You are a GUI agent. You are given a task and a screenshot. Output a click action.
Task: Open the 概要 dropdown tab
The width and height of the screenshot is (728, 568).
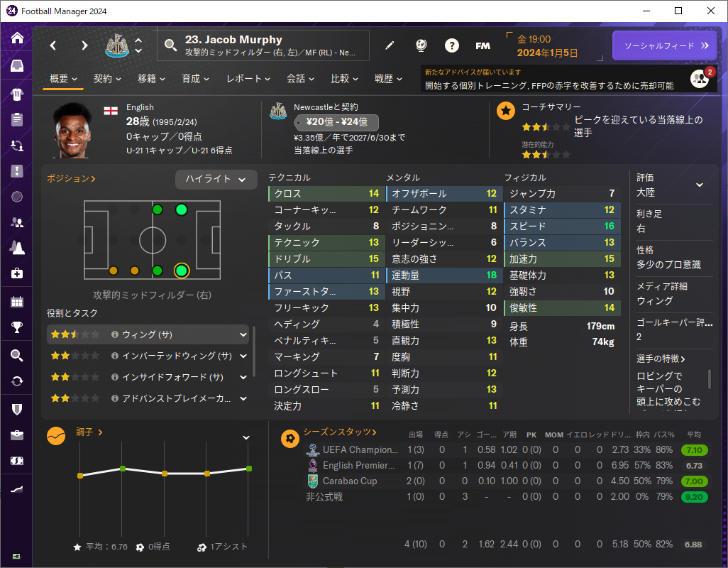[64, 79]
